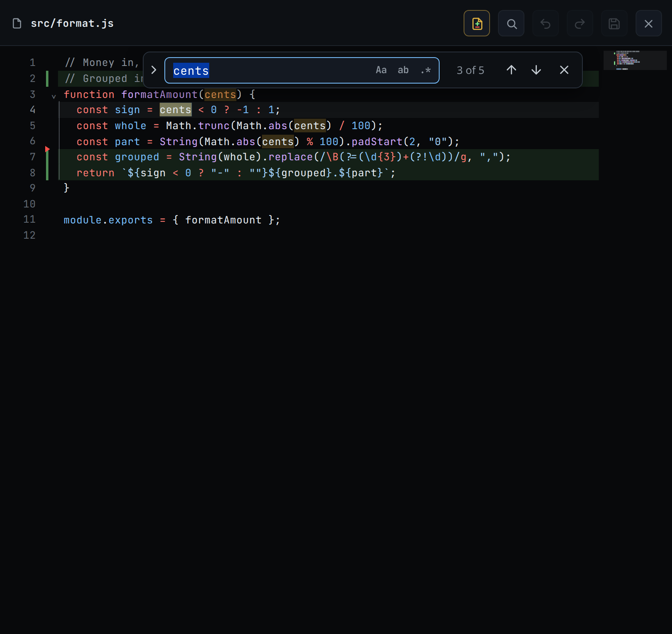Click line number 12 in the gutter
The height and width of the screenshot is (634, 672).
click(x=29, y=235)
